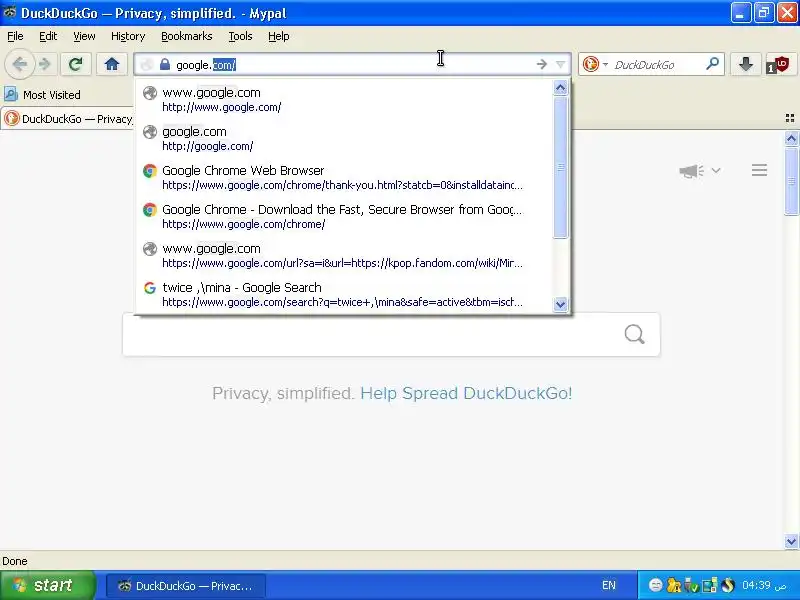
Task: Click in the google.com address field
Action: point(352,65)
